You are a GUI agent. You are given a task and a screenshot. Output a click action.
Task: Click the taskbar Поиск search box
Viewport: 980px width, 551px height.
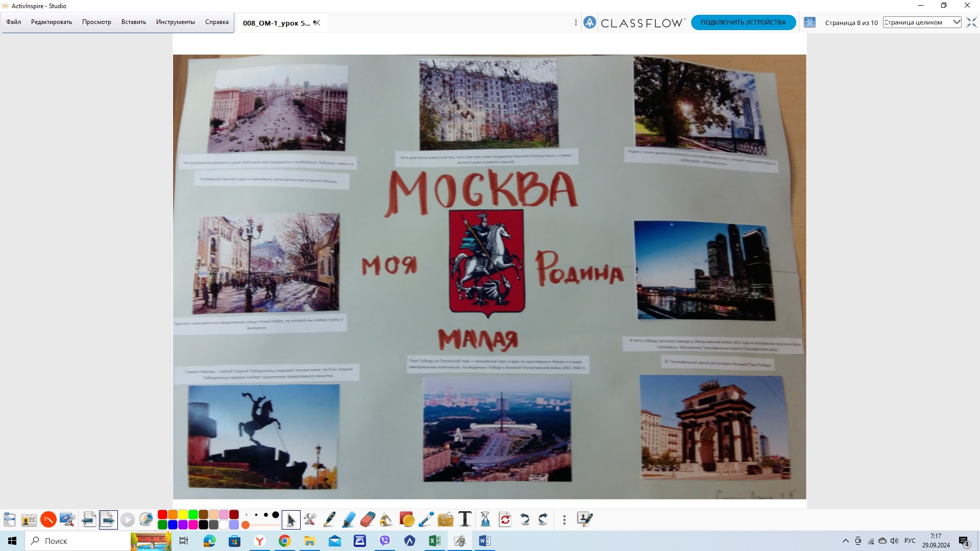pyautogui.click(x=77, y=541)
